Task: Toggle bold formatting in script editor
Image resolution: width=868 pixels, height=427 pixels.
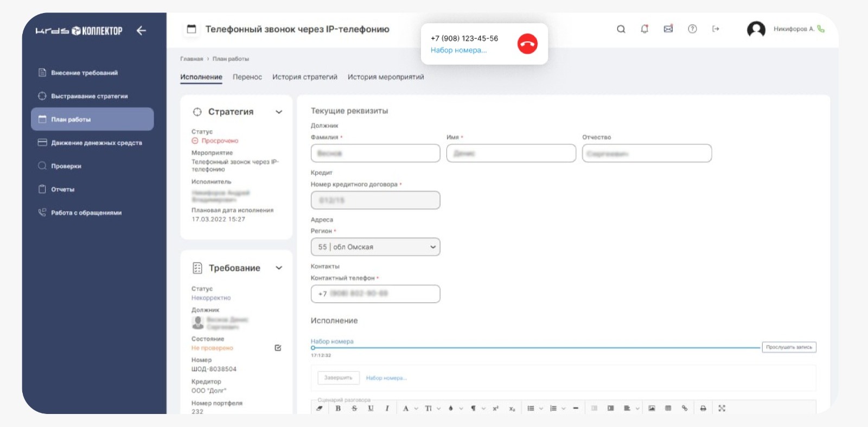Action: [x=338, y=409]
